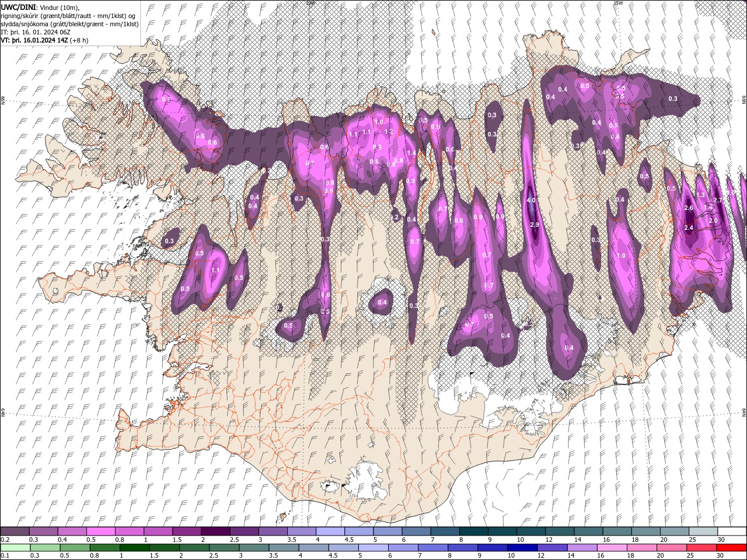Pick the dark green swatch labeled 1 in bottom legend
Image resolution: width=747 pixels, height=560 pixels.
pyautogui.click(x=135, y=548)
